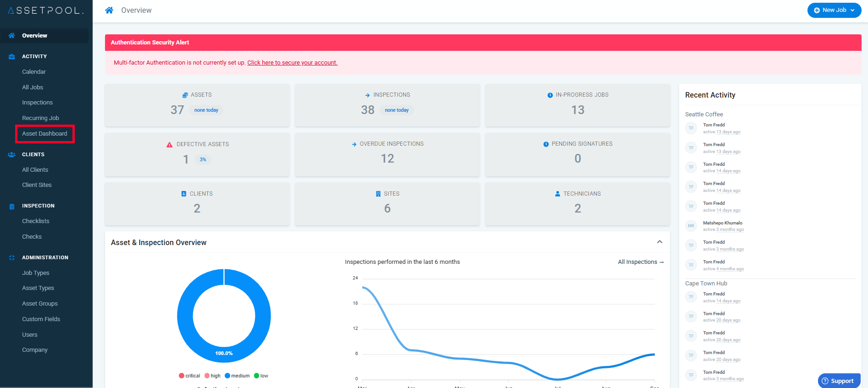The height and width of the screenshot is (388, 868).
Task: Open Asset Dashboard in the sidebar
Action: tap(44, 134)
